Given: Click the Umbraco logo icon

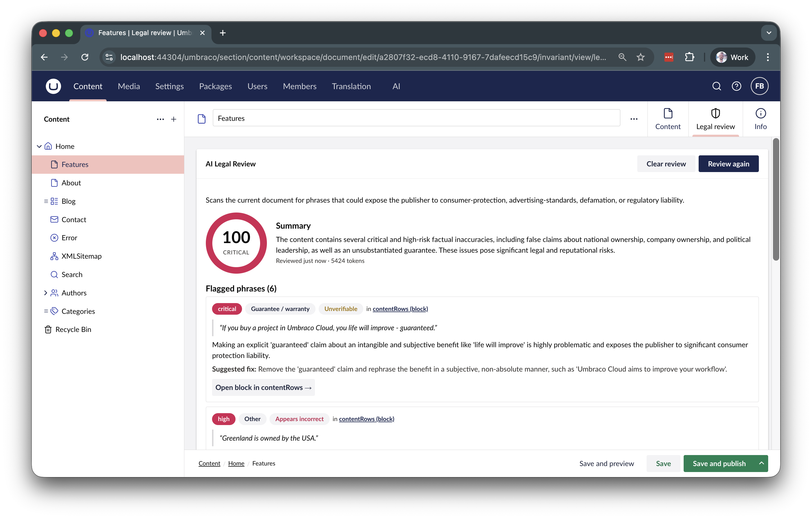Looking at the screenshot, I should [x=53, y=86].
